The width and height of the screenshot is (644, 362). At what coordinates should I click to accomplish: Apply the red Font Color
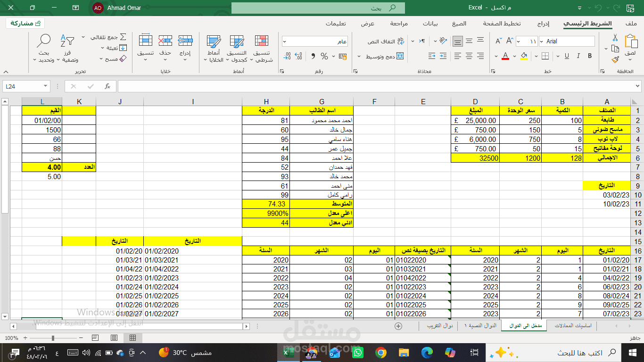[505, 56]
